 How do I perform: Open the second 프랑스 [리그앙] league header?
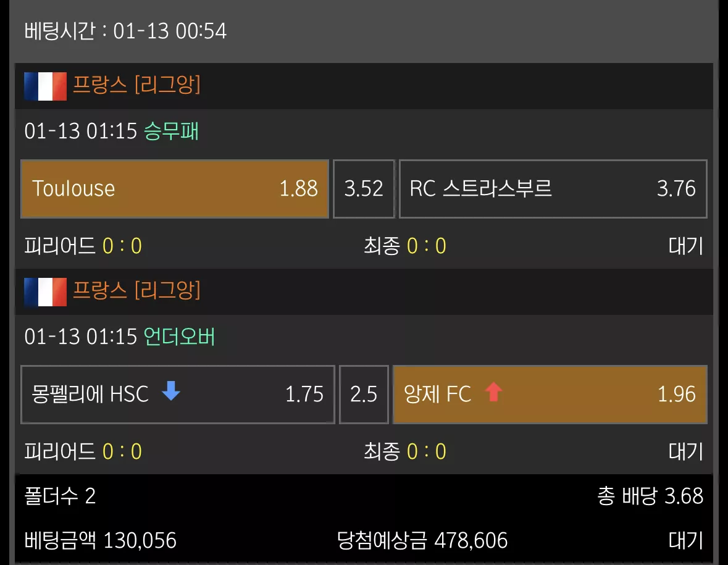[364, 292]
